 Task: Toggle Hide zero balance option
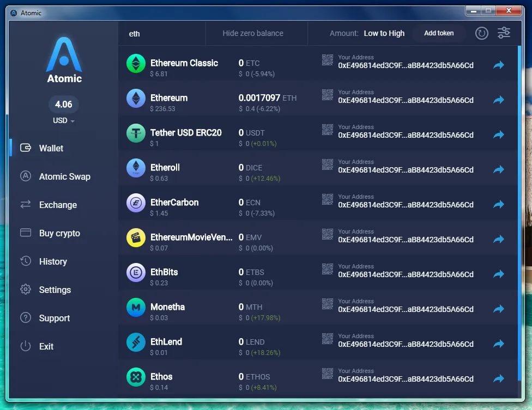pyautogui.click(x=253, y=33)
